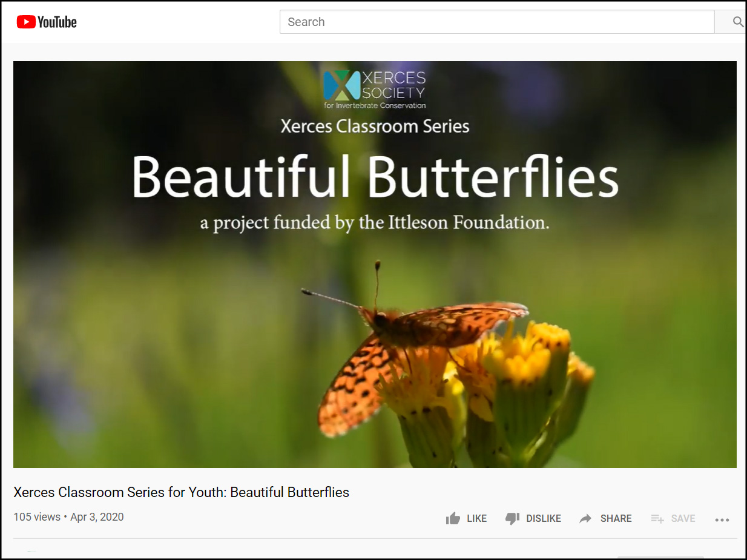Click the video title below the player
747x560 pixels.
click(x=182, y=492)
